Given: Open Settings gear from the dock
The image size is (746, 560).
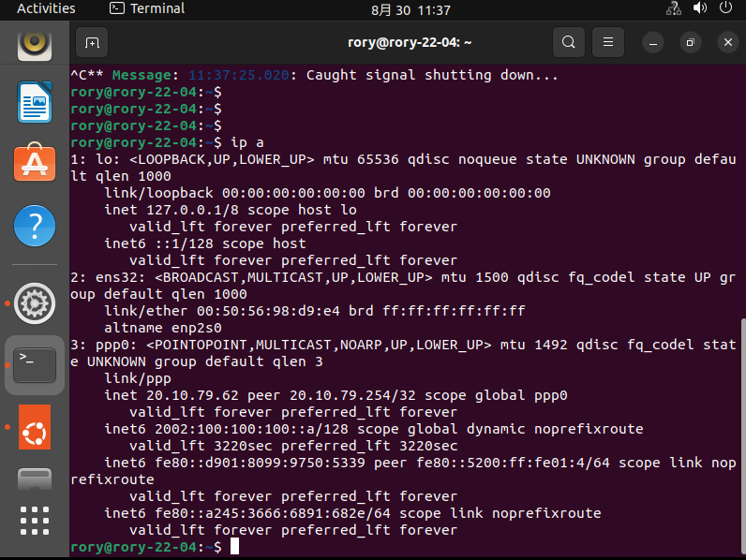Looking at the screenshot, I should tap(35, 302).
